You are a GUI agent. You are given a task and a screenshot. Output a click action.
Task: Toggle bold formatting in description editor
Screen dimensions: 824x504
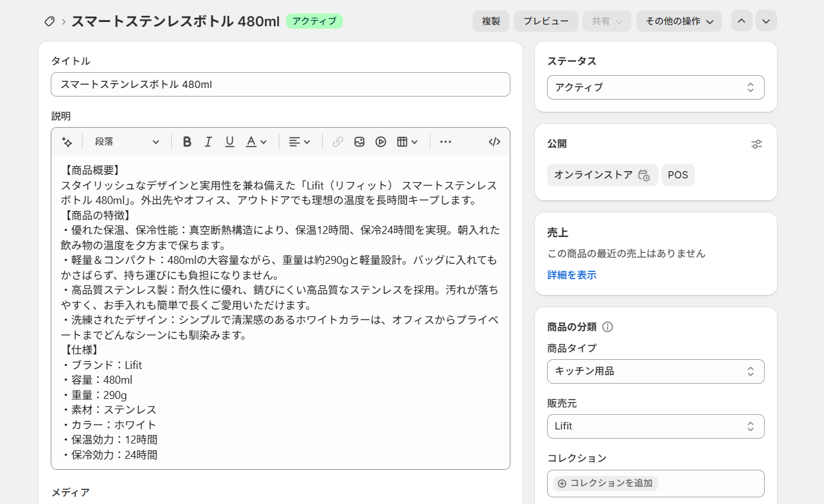click(187, 142)
